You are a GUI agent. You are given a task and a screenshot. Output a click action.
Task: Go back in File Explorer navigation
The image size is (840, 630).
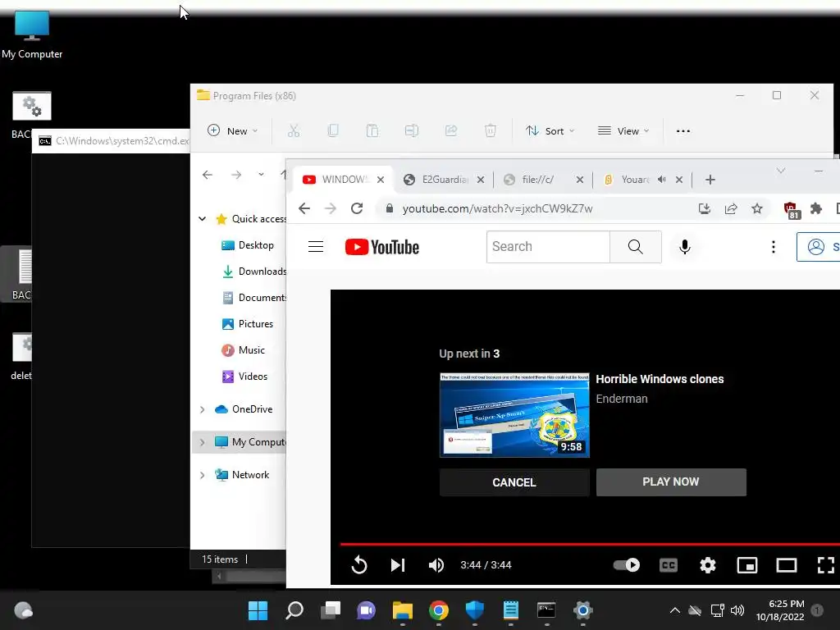pos(208,175)
